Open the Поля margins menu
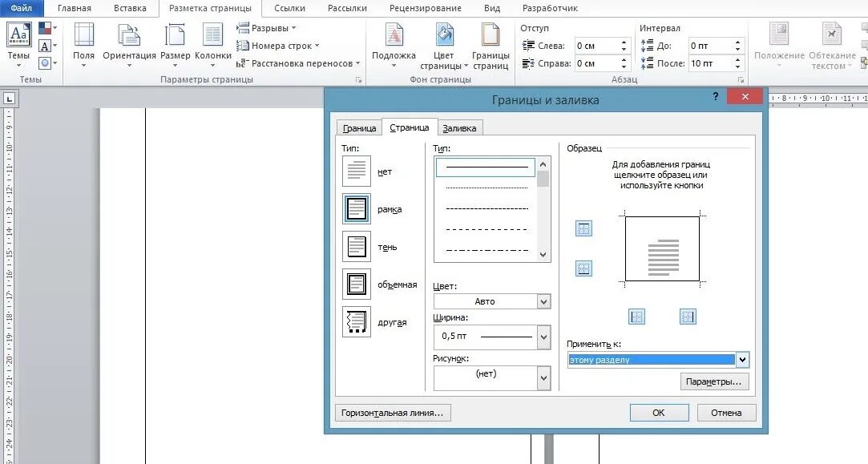Viewport: 868px width, 464px height. point(83,44)
